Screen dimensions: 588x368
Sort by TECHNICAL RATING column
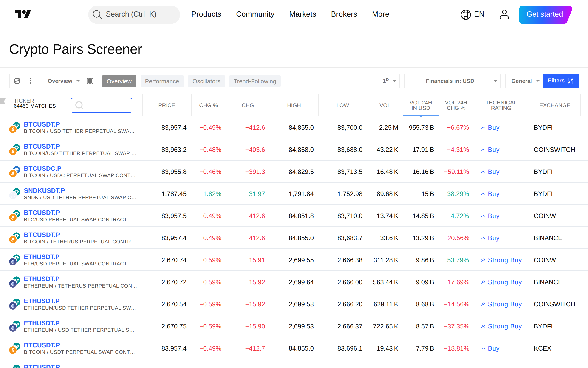(501, 105)
